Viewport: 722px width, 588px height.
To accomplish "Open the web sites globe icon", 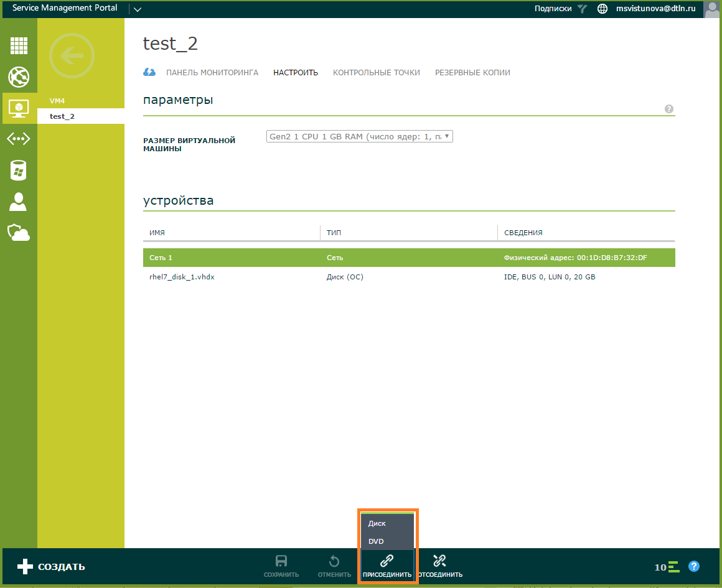I will point(19,77).
